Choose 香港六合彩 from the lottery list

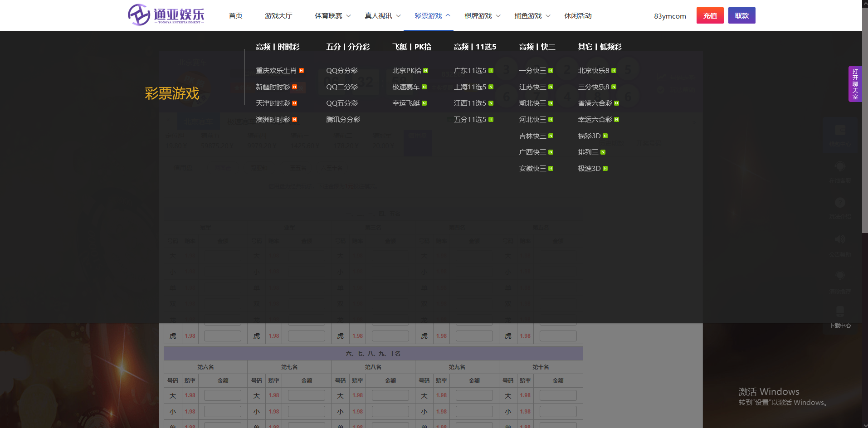[595, 103]
